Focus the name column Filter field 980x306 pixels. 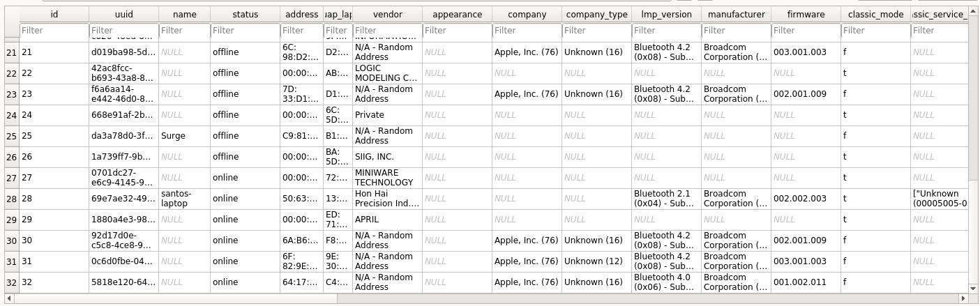pyautogui.click(x=184, y=31)
